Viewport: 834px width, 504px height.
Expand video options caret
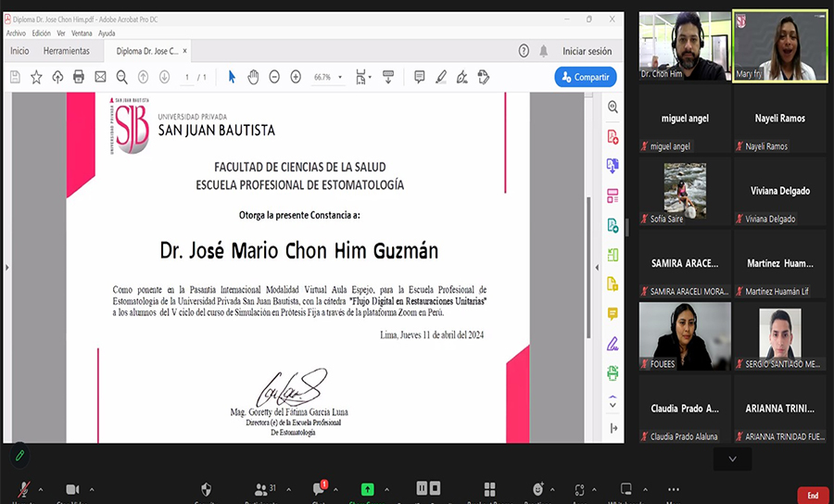[x=92, y=490]
